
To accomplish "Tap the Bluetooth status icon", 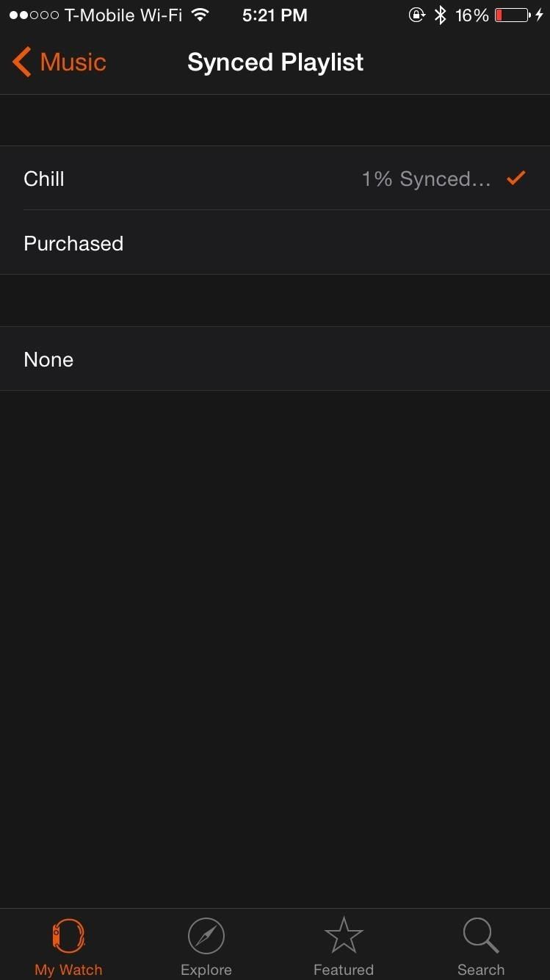I will tap(440, 15).
